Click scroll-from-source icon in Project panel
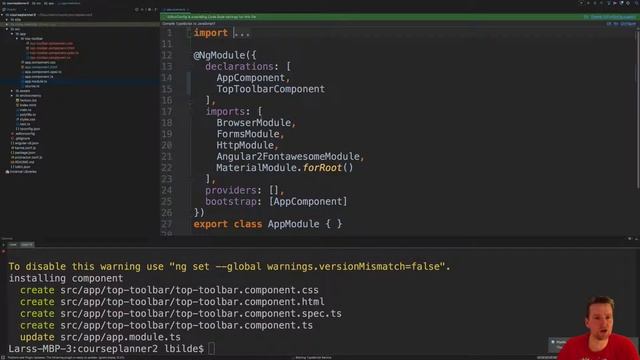The width and height of the screenshot is (640, 360). tap(137, 10)
